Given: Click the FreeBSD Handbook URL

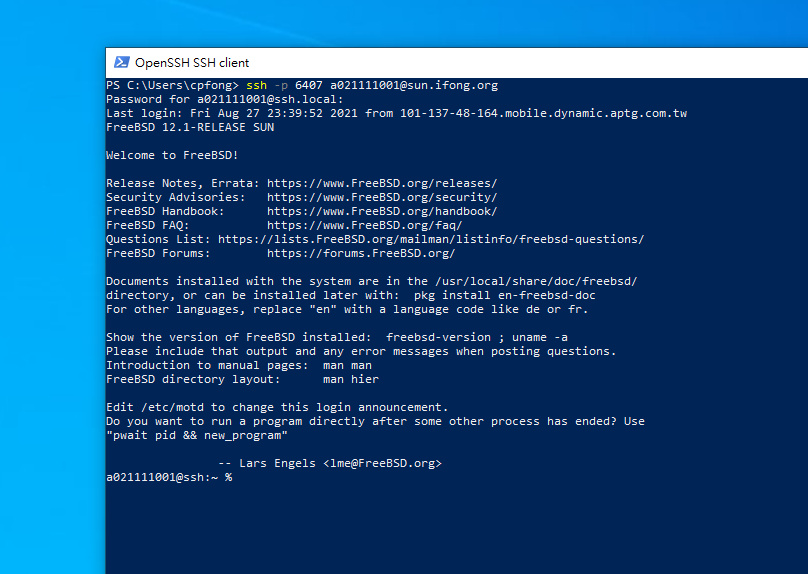Looking at the screenshot, I should 381,212.
